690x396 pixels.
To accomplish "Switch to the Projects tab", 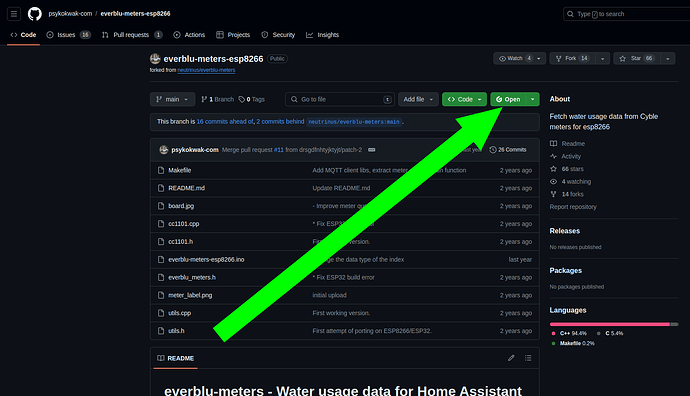I will click(233, 35).
